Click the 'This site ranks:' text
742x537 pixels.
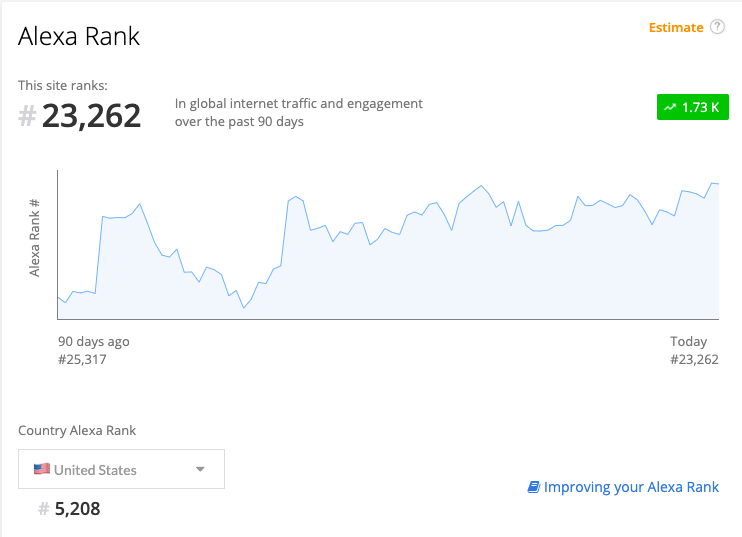click(x=63, y=86)
